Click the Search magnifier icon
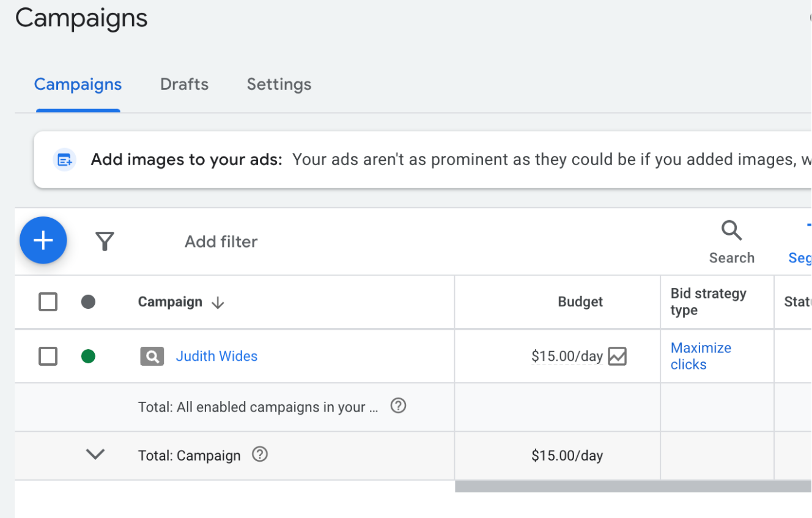 [731, 231]
